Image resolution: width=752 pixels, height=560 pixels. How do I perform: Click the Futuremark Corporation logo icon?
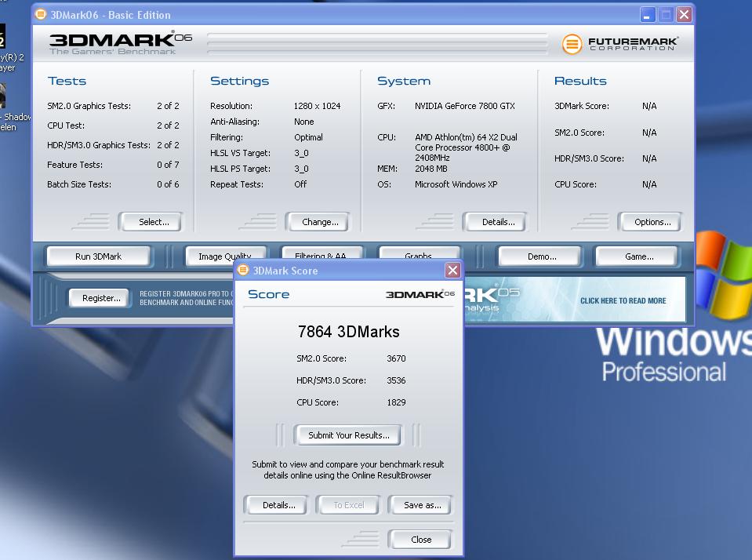point(572,44)
